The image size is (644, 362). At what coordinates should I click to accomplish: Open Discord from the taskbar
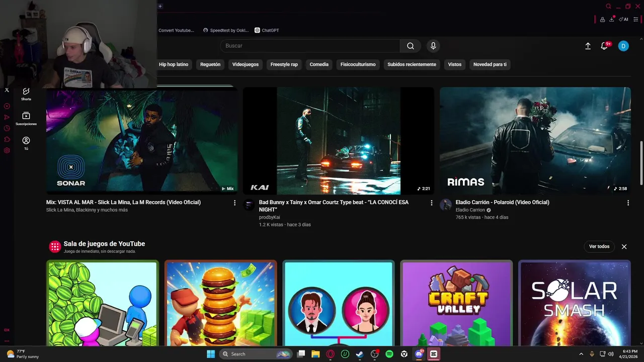[419, 354]
